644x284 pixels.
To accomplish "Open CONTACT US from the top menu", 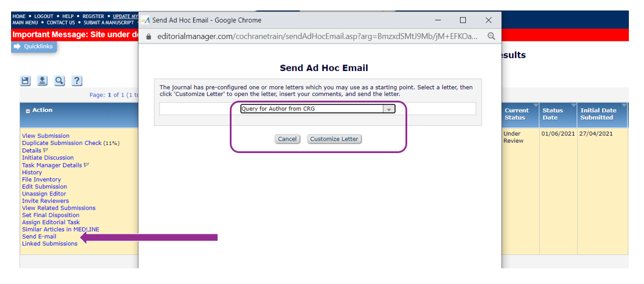I will pyautogui.click(x=61, y=23).
